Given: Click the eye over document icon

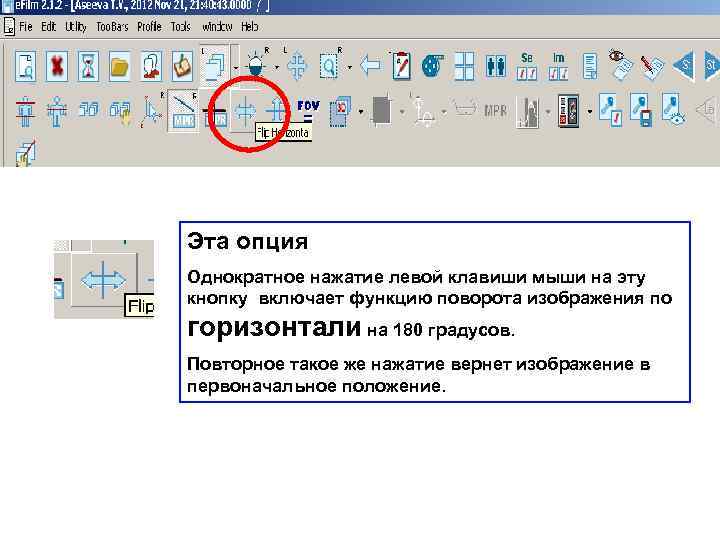Looking at the screenshot, I should tap(621, 64).
